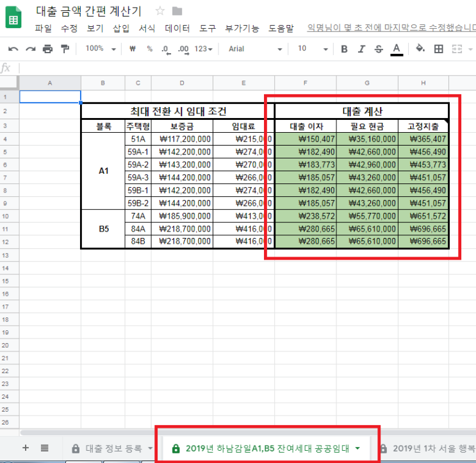
Task: Open the all sheets list
Action: click(x=45, y=448)
